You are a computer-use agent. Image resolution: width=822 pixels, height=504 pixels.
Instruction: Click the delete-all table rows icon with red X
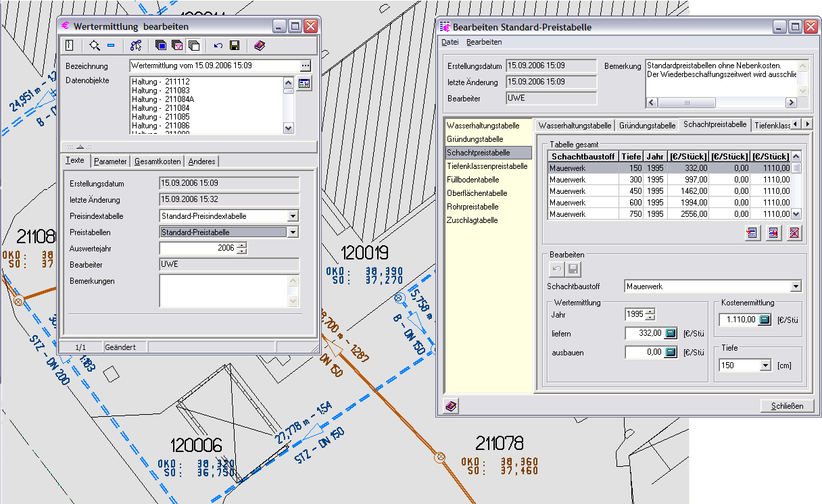point(794,233)
